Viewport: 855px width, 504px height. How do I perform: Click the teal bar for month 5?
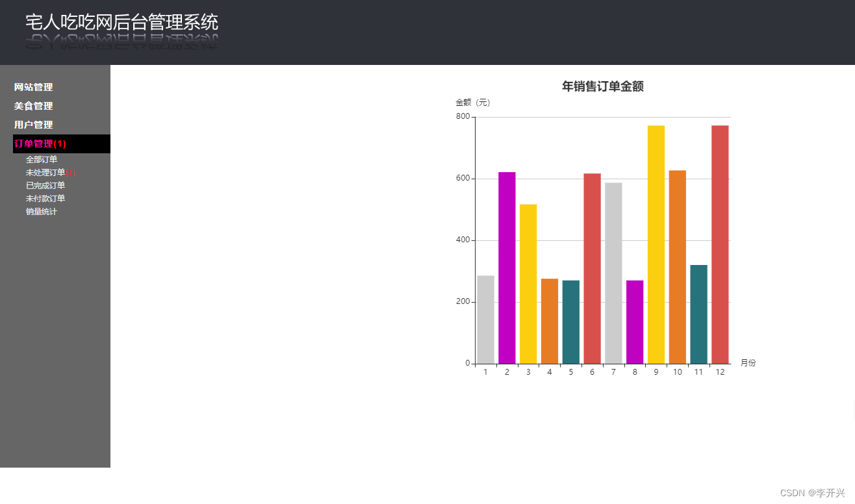[x=571, y=322]
